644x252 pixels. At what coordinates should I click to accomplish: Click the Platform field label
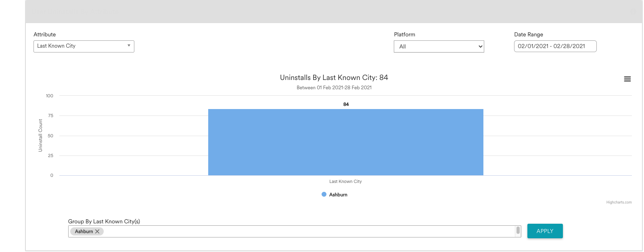(404, 35)
